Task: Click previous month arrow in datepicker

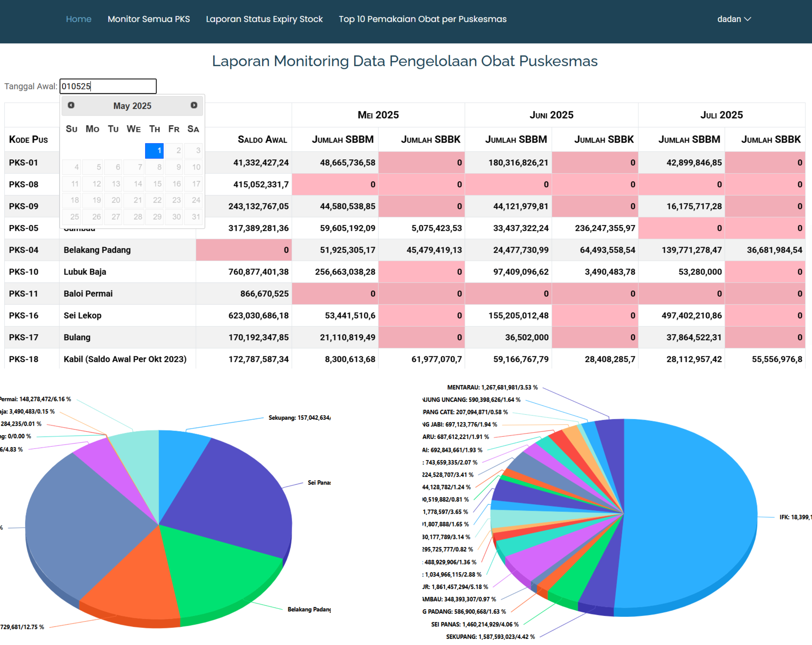Action: coord(71,105)
